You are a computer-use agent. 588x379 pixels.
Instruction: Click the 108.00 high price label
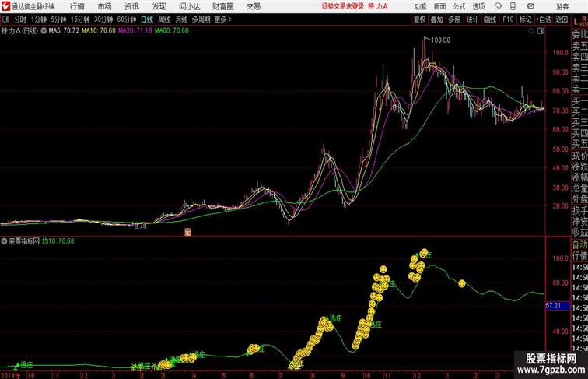click(x=440, y=40)
